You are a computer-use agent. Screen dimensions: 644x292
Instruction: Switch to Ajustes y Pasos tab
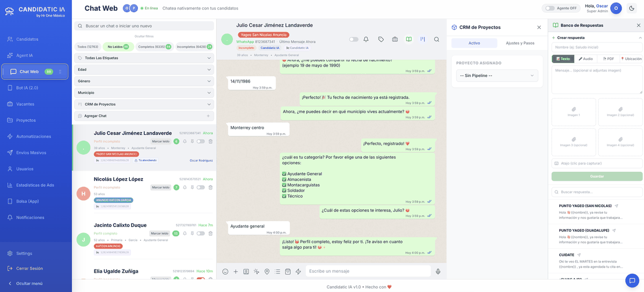point(520,43)
